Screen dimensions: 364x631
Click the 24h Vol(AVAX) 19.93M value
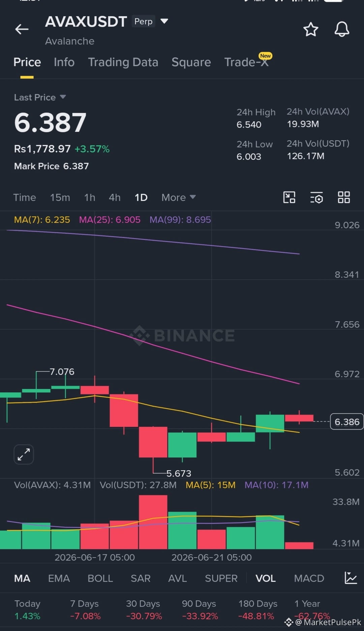[303, 124]
